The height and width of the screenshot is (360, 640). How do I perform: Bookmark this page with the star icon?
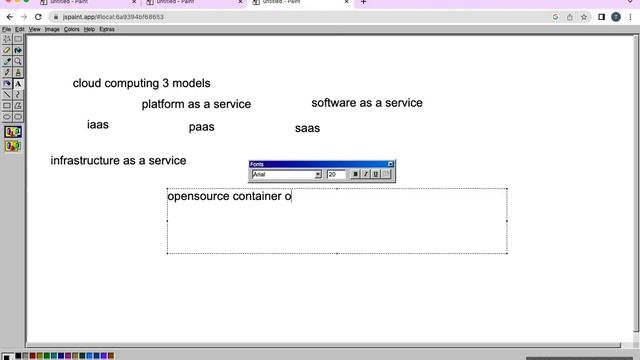(x=584, y=17)
